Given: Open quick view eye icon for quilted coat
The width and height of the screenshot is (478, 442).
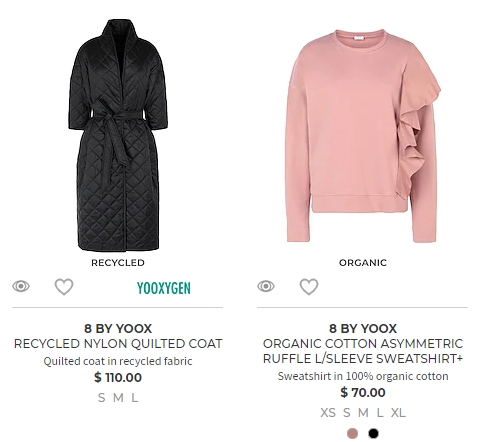Looking at the screenshot, I should point(21,286).
